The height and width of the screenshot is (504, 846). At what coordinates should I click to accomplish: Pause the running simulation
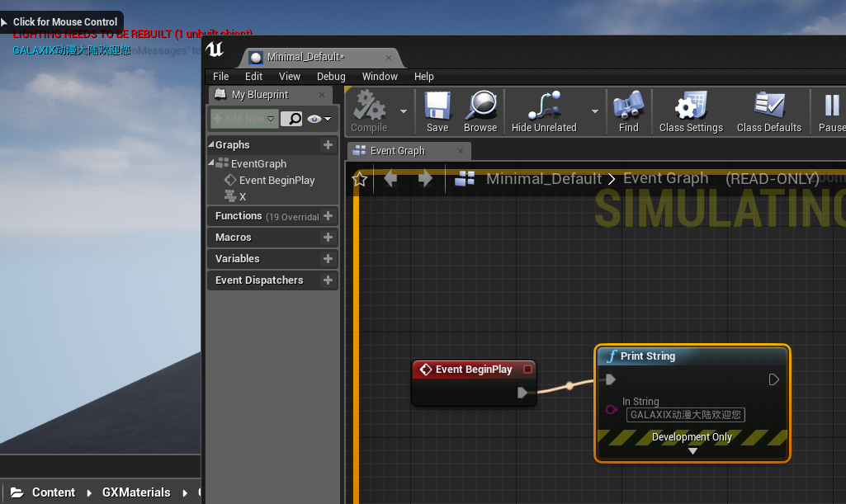point(831,111)
